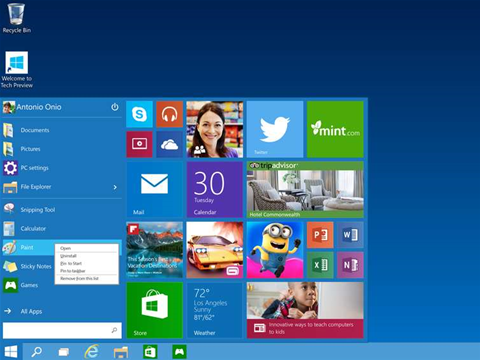Launch Snipping Tool from the list
Viewport: 480px width, 360px height.
(x=62, y=210)
